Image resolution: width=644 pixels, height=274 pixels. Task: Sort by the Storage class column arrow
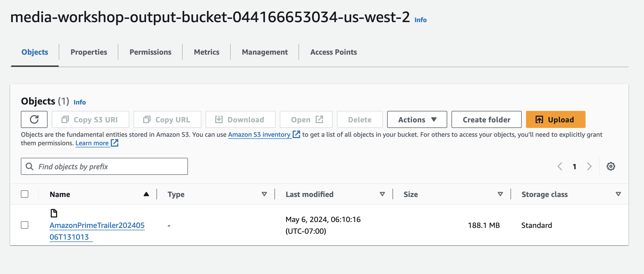point(618,194)
